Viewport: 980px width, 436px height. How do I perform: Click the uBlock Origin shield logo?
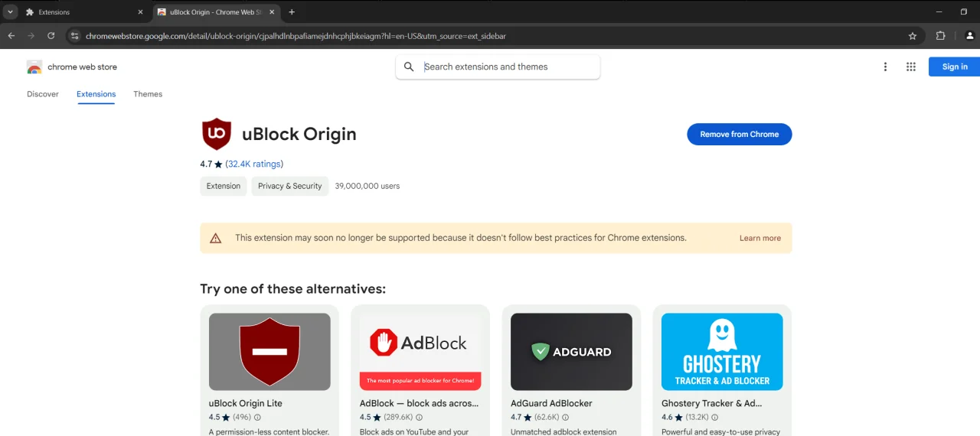click(x=217, y=134)
